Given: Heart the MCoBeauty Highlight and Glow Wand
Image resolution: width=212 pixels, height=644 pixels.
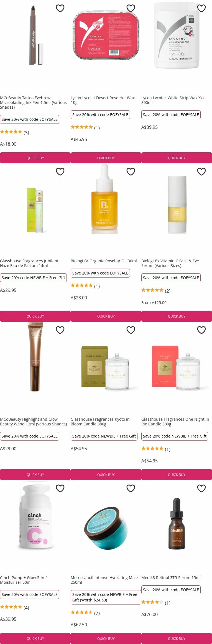Looking at the screenshot, I should coord(60,330).
